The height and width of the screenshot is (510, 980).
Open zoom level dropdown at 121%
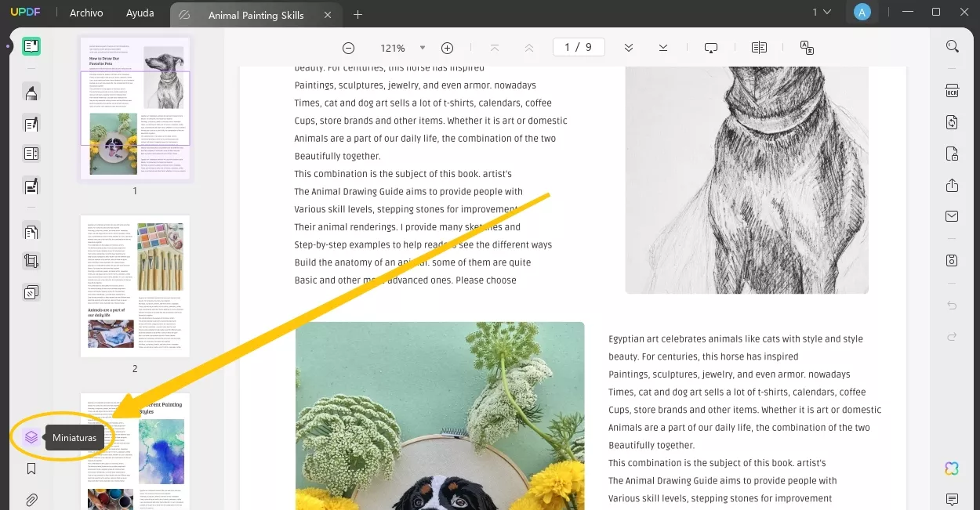click(423, 48)
